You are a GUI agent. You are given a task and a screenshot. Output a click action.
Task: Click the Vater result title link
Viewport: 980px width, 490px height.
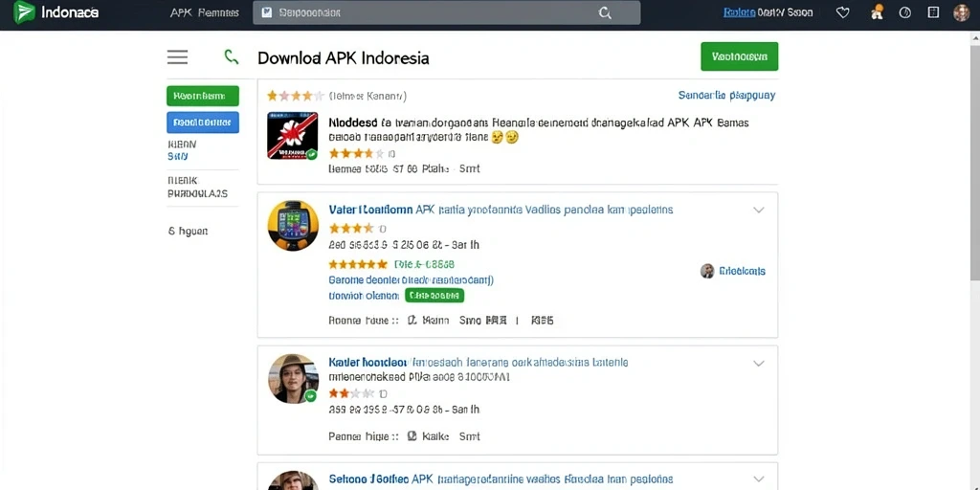501,210
